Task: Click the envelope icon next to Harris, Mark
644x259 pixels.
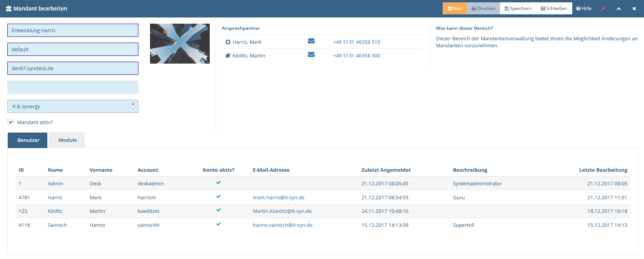Action: coord(311,41)
